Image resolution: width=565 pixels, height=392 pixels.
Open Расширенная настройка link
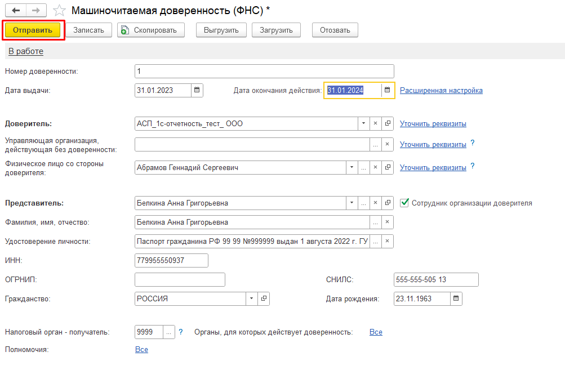441,91
